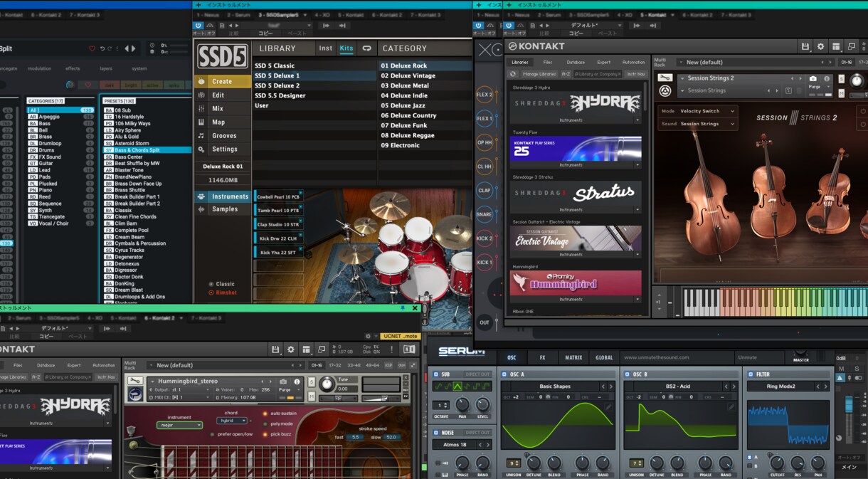The image size is (868, 479).
Task: Click the info icon for Session Strings 2
Action: (x=827, y=78)
